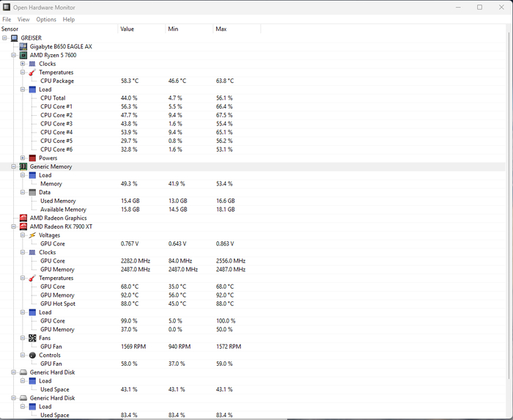Screen dimensions: 513x420
Task: Click the memory Data icon
Action: [x=32, y=192]
